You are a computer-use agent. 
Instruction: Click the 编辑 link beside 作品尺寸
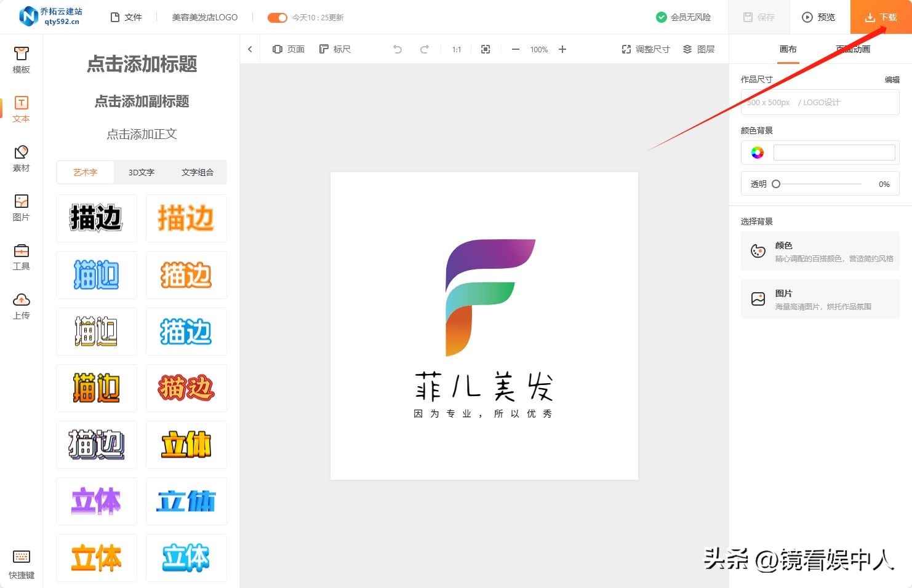892,79
